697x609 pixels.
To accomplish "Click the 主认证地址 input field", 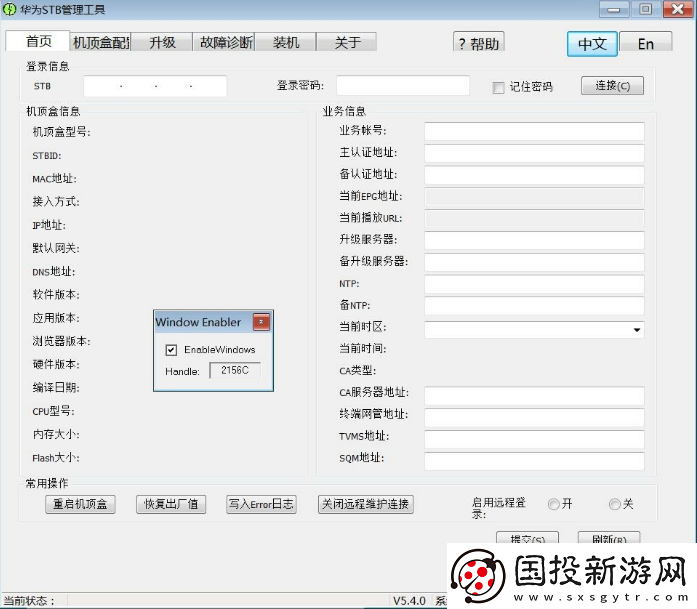I will point(534,153).
